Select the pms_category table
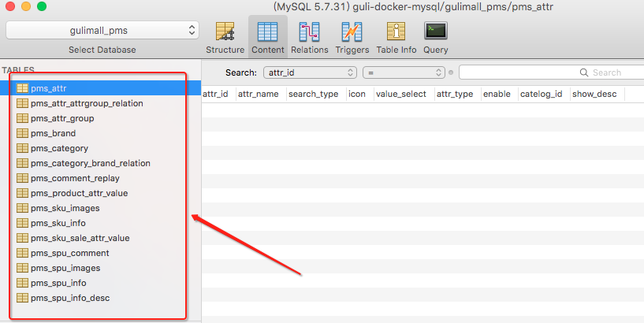The width and height of the screenshot is (644, 323). [59, 148]
